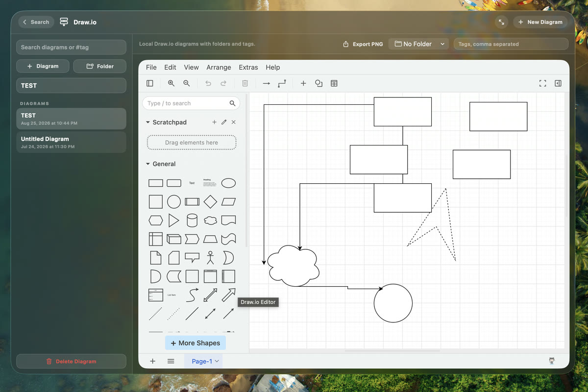Open the Arrange menu
This screenshot has height=392, width=588.
point(219,68)
